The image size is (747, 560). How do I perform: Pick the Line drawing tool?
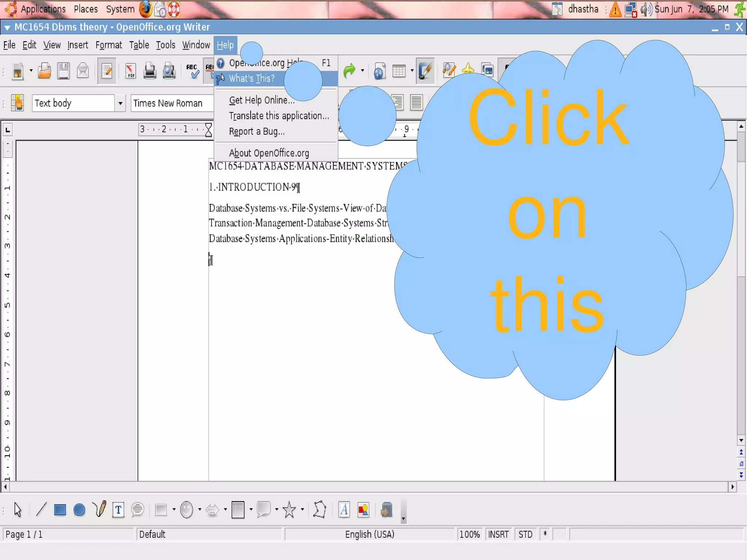click(41, 509)
